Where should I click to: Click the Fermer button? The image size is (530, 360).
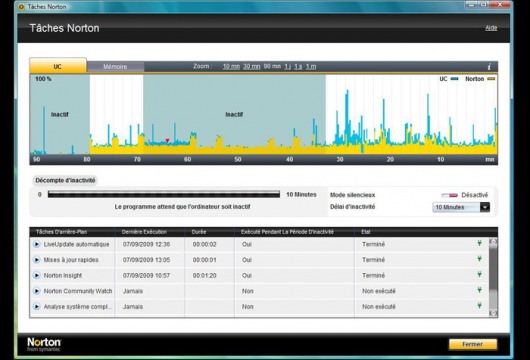[x=473, y=344]
